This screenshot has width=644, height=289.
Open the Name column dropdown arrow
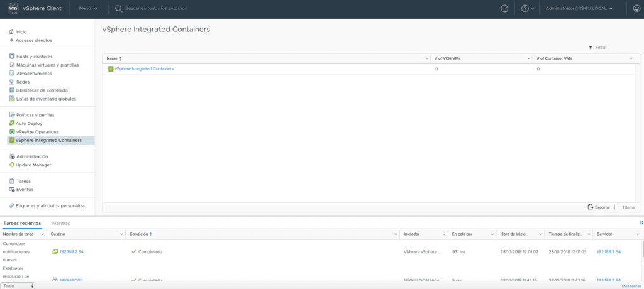pos(426,58)
